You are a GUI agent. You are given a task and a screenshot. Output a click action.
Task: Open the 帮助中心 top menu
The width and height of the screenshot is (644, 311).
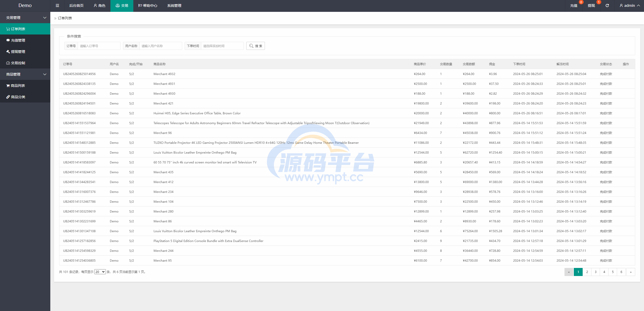click(148, 6)
